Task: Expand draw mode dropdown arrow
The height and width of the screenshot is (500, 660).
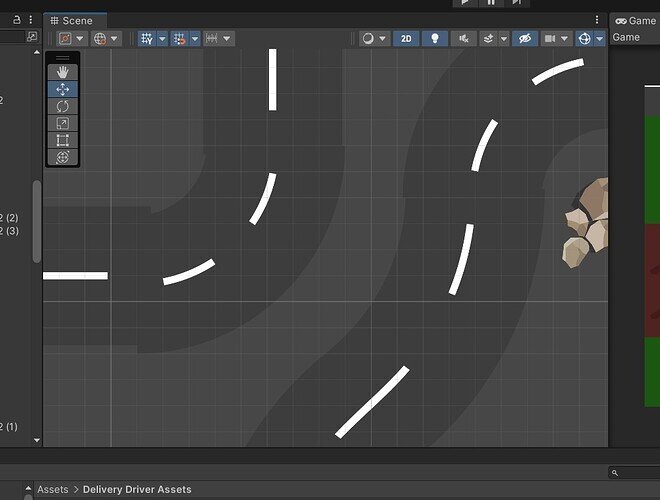Action: coord(382,39)
